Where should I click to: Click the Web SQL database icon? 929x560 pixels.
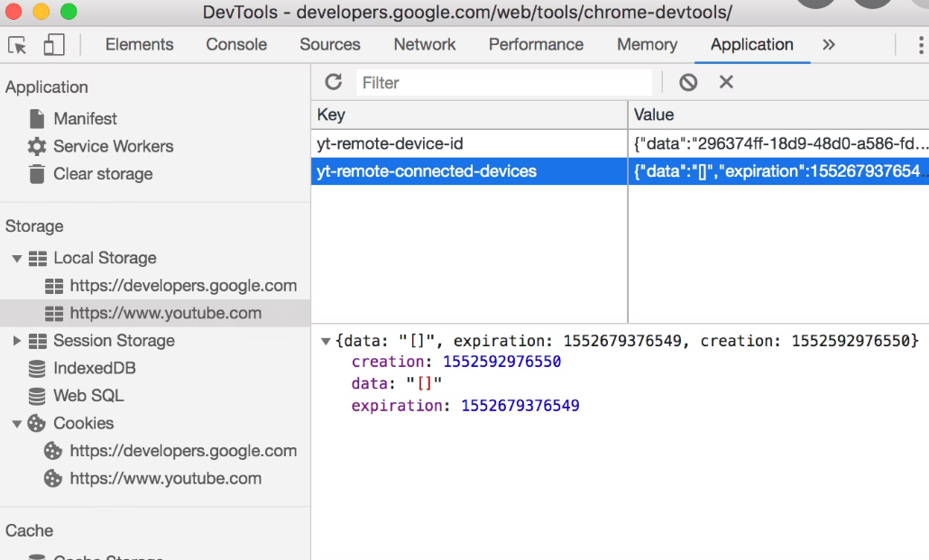(x=37, y=396)
